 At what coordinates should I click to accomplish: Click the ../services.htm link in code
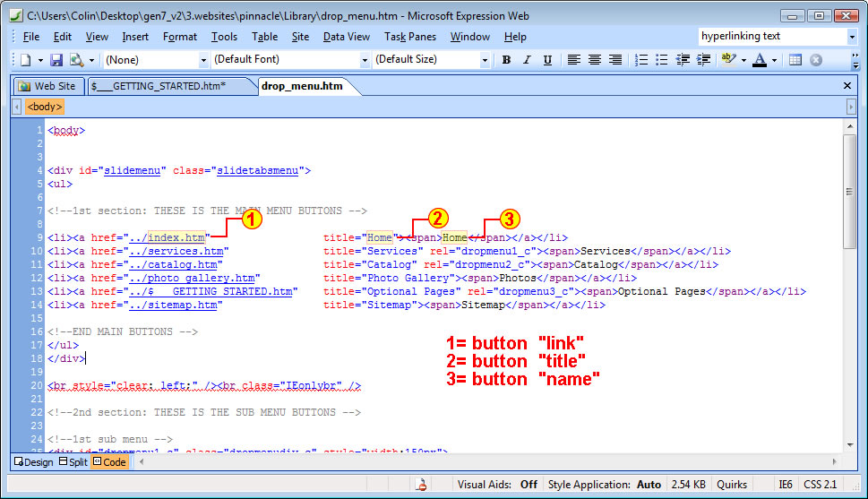point(176,251)
